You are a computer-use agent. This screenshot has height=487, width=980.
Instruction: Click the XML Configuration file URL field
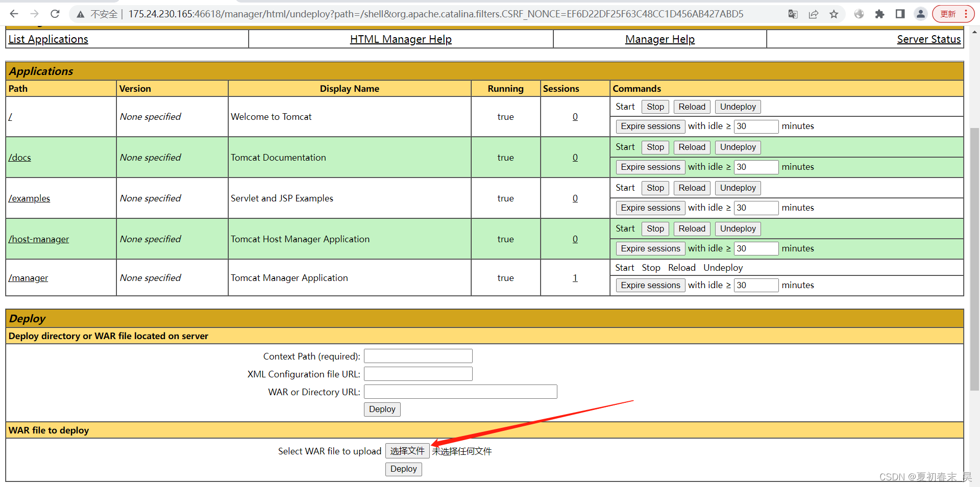[x=418, y=374]
